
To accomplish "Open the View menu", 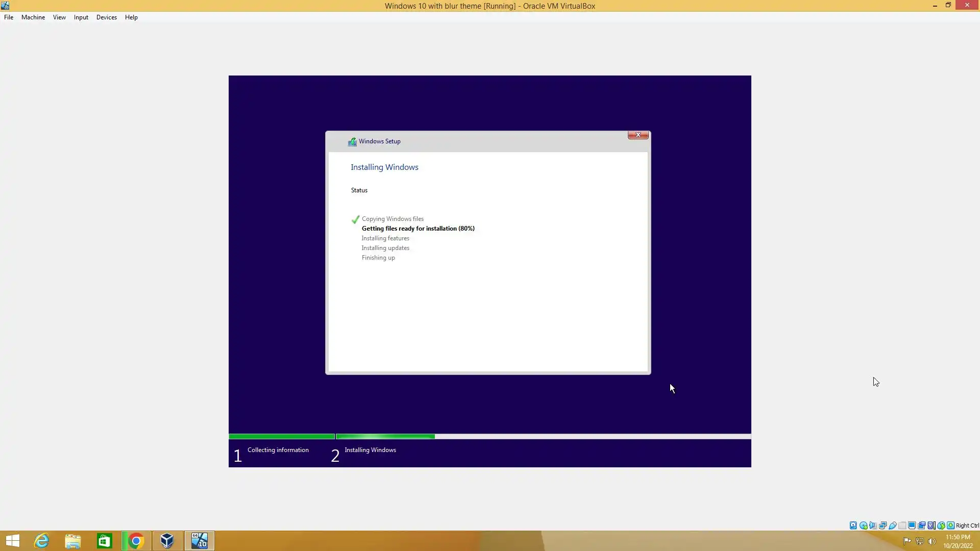I will 59,17.
